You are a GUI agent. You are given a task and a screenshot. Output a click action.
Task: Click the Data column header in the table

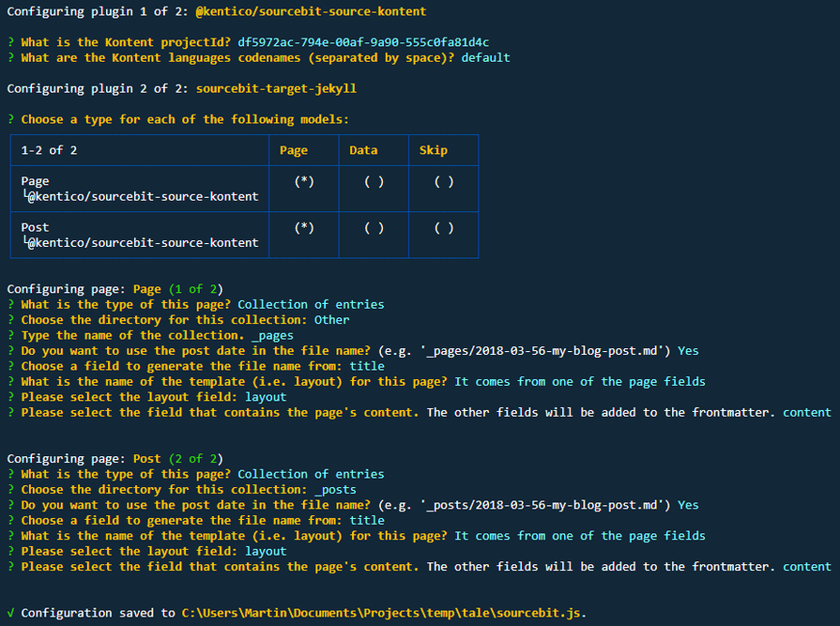tap(363, 150)
